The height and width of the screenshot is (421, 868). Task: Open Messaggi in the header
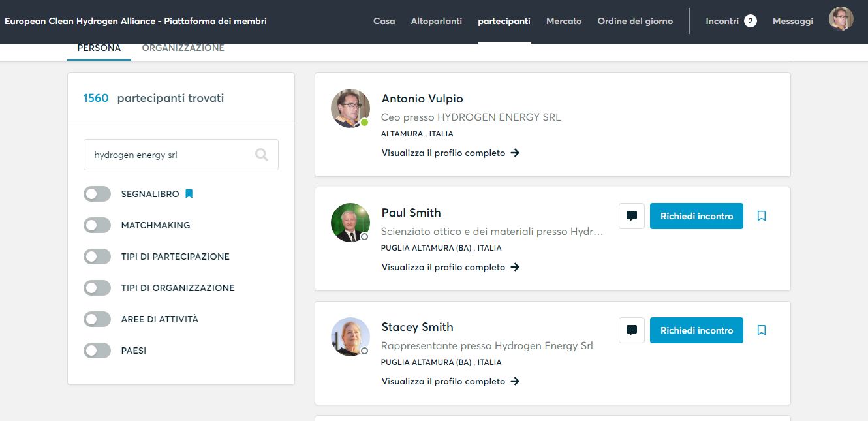[x=793, y=21]
